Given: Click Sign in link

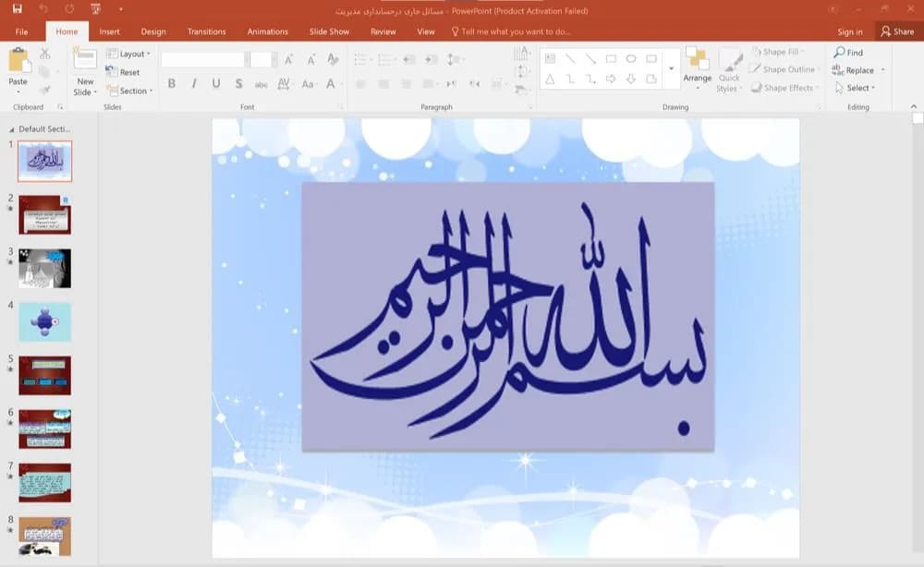Looking at the screenshot, I should [x=850, y=31].
